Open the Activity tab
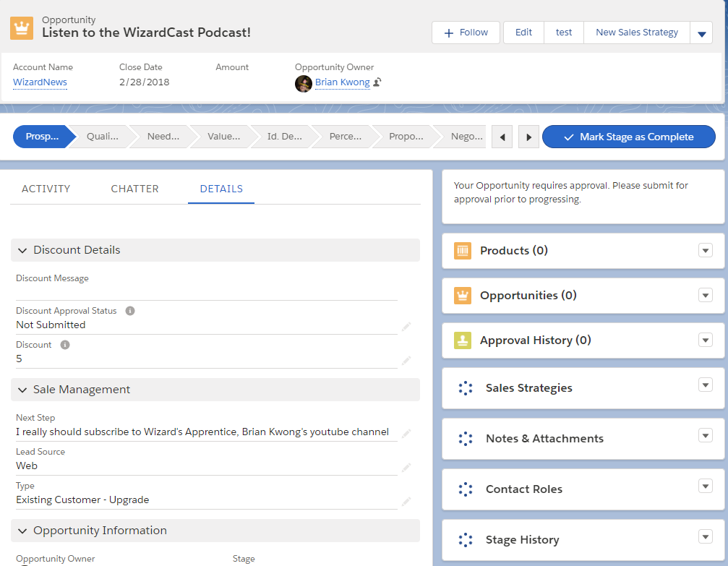This screenshot has width=728, height=566. pyautogui.click(x=46, y=188)
